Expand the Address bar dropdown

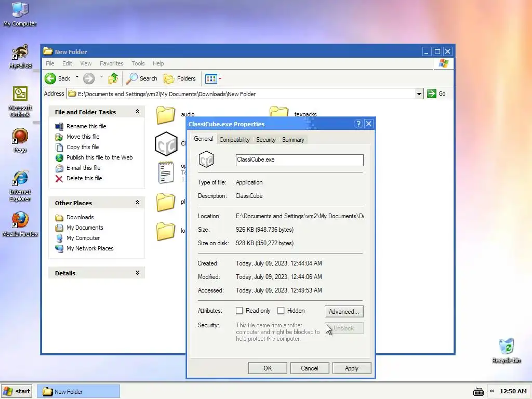click(419, 94)
